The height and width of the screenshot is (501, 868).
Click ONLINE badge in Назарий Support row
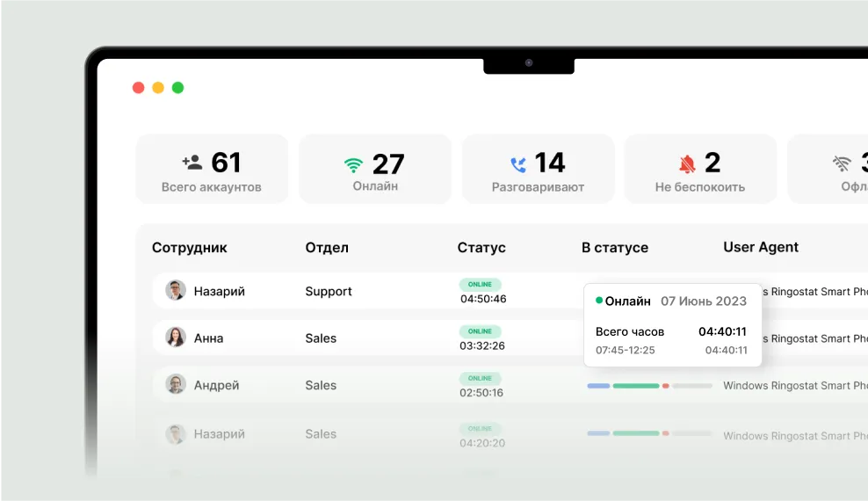(480, 285)
